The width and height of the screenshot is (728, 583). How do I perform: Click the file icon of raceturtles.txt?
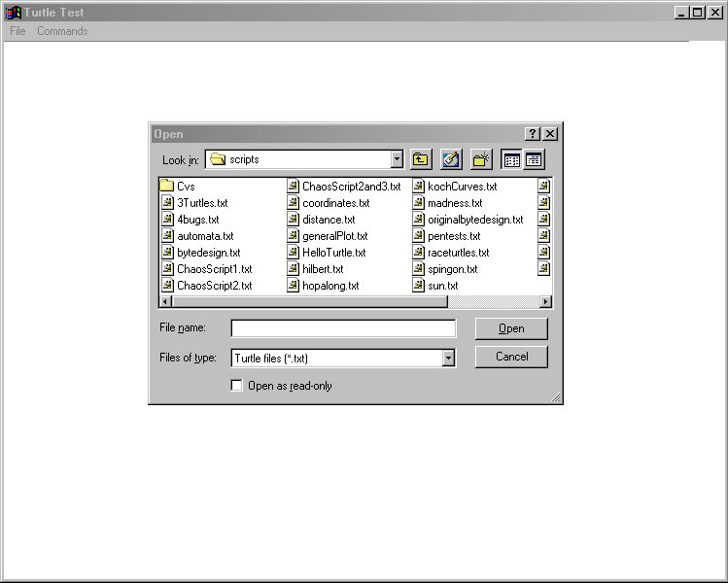[418, 252]
